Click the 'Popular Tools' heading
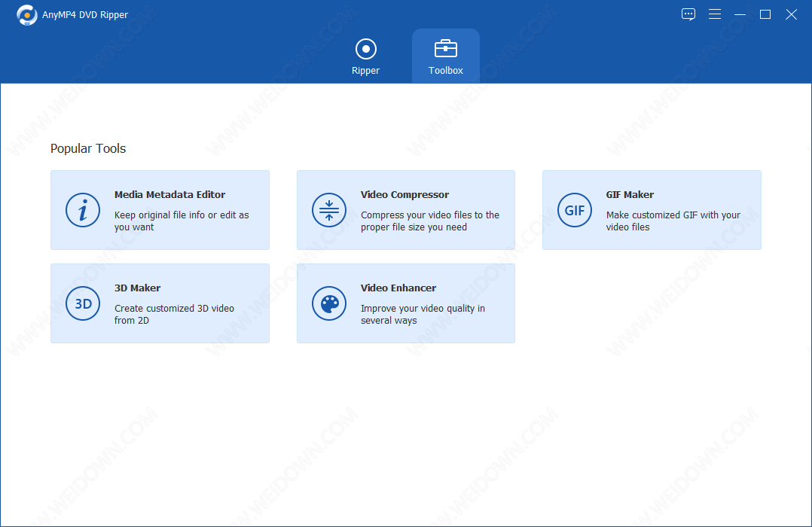812x527 pixels. (x=88, y=148)
